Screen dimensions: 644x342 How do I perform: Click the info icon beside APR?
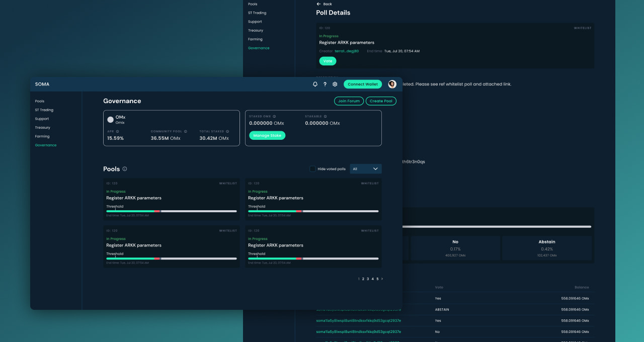117,131
